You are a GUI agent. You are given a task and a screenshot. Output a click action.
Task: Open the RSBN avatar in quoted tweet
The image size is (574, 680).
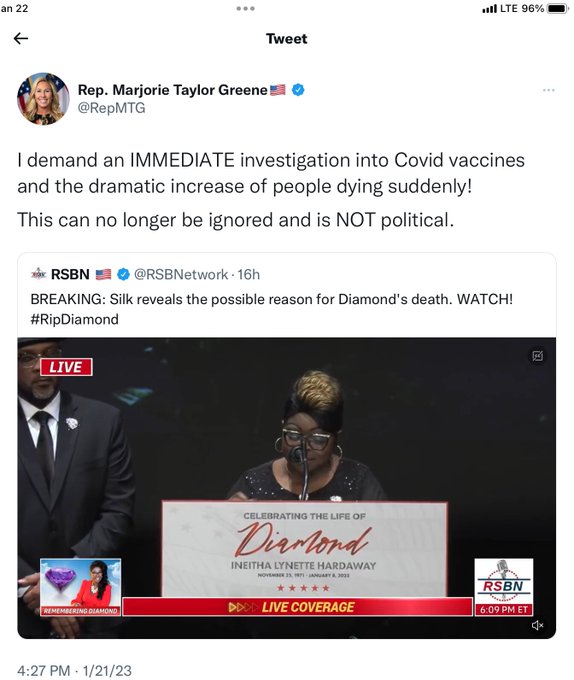click(x=39, y=274)
